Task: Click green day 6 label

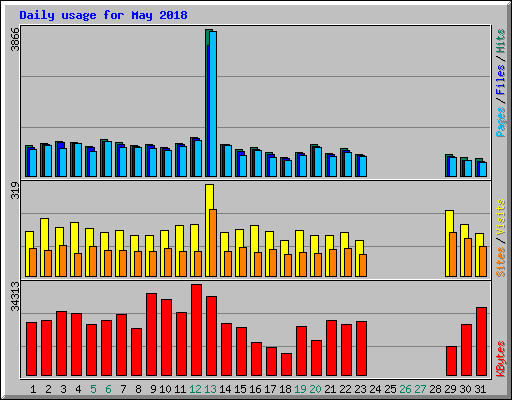Action: click(x=108, y=389)
